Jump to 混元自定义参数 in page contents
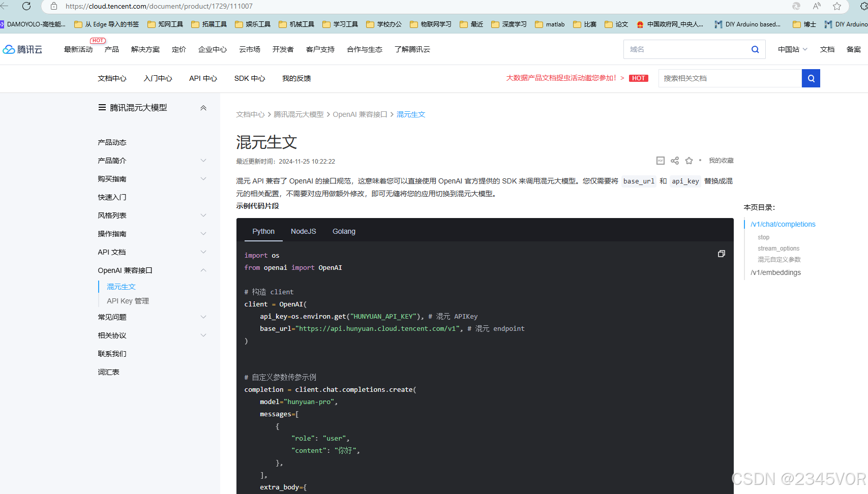 [779, 260]
